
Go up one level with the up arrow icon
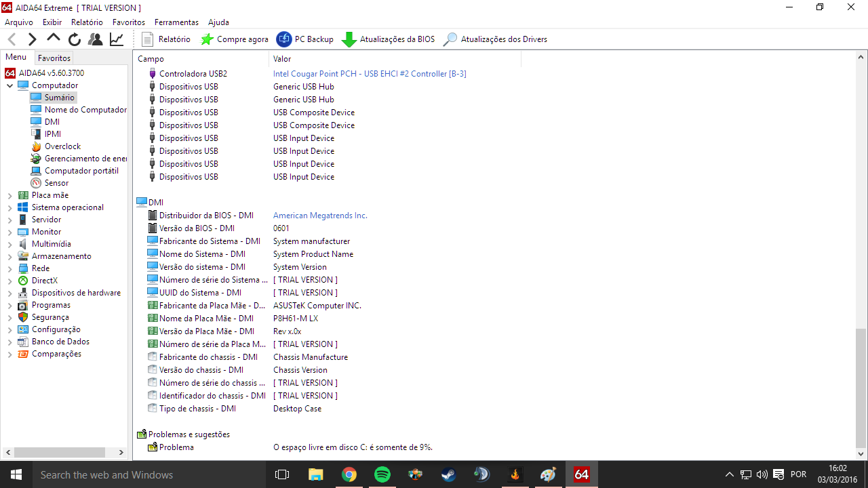point(54,39)
